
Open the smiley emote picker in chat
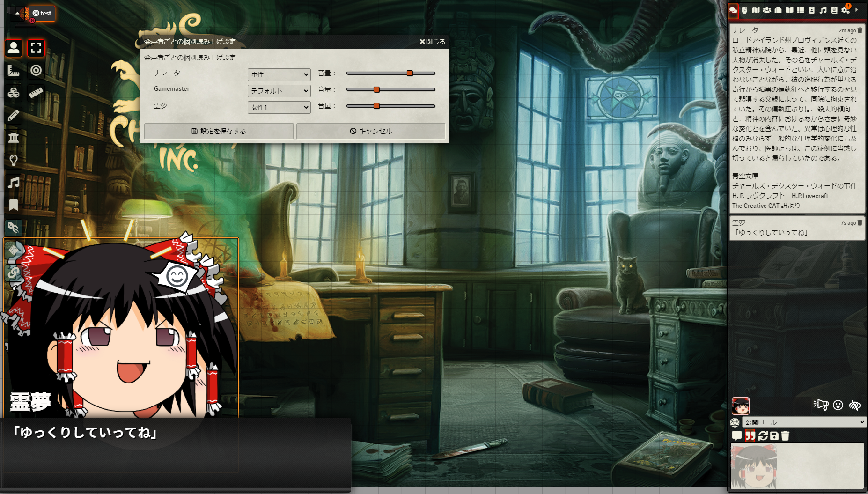pyautogui.click(x=838, y=405)
